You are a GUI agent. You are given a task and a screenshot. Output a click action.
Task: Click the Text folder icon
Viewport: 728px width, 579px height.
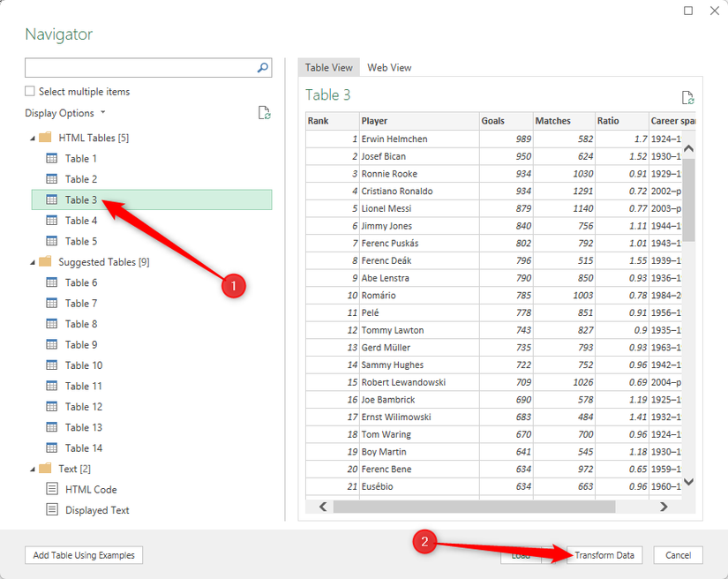click(x=42, y=468)
